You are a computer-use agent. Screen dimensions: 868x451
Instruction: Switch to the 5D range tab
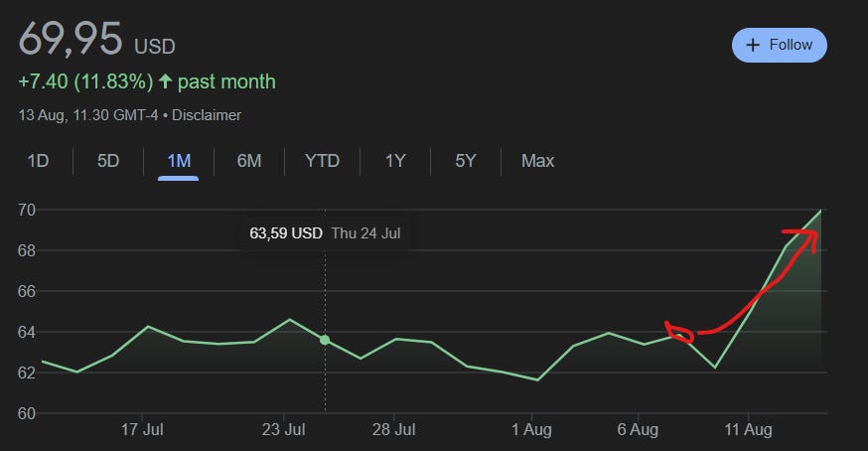[x=108, y=161]
